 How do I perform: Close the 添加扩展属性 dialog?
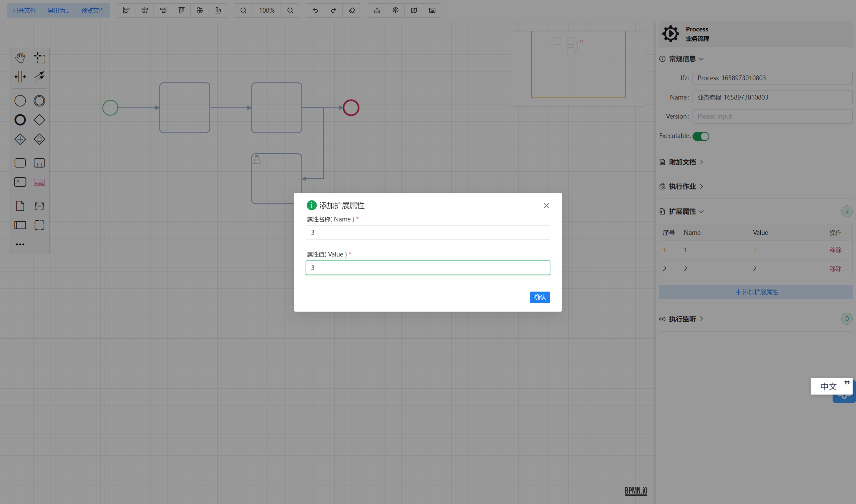[546, 205]
